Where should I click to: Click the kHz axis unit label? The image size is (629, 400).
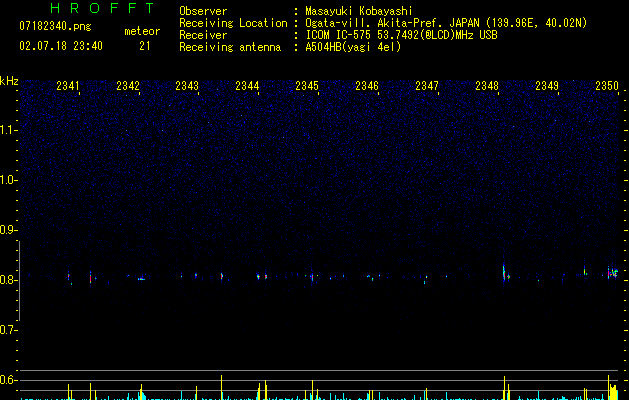click(x=9, y=81)
